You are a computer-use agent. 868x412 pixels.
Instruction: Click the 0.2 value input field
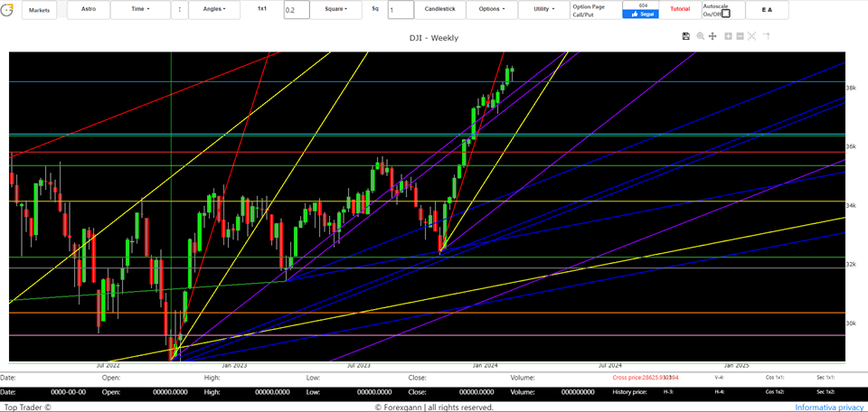click(297, 10)
